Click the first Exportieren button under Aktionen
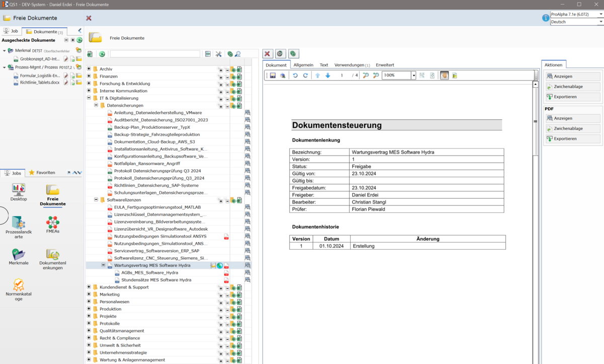604x364 pixels. 573,97
